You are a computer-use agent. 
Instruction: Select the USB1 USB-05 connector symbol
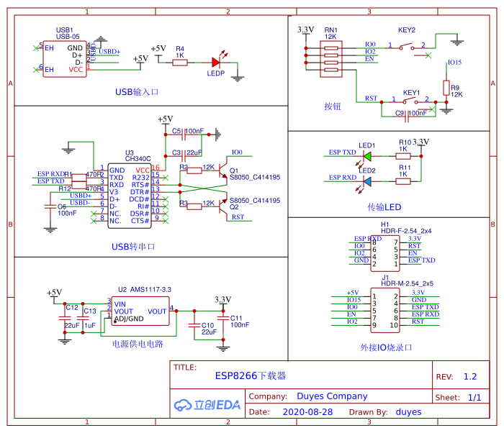tap(65, 59)
